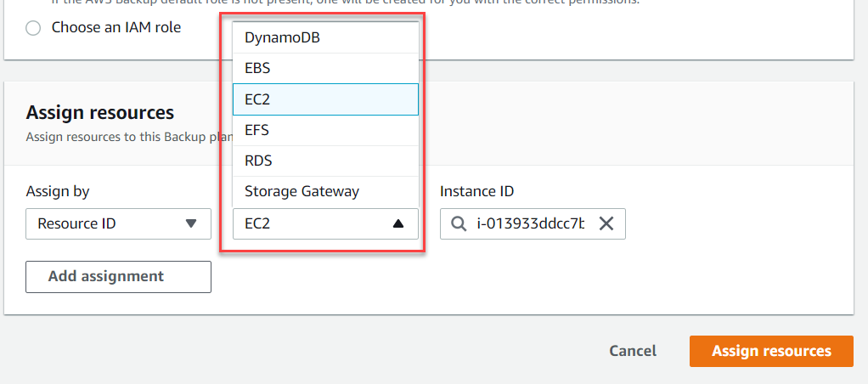
Task: Select the highlighted EC2 option in list
Action: pyautogui.click(x=325, y=99)
